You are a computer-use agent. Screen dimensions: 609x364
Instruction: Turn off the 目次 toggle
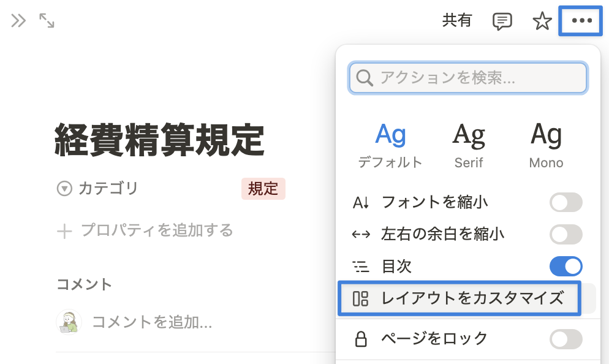565,266
